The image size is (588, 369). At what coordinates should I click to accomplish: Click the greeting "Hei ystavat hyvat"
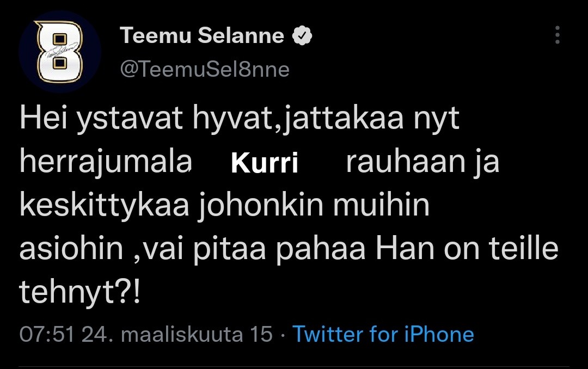click(x=134, y=120)
